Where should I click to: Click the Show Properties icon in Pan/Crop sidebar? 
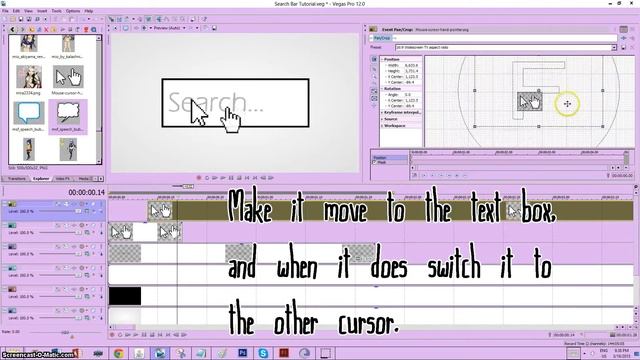pos(374,60)
